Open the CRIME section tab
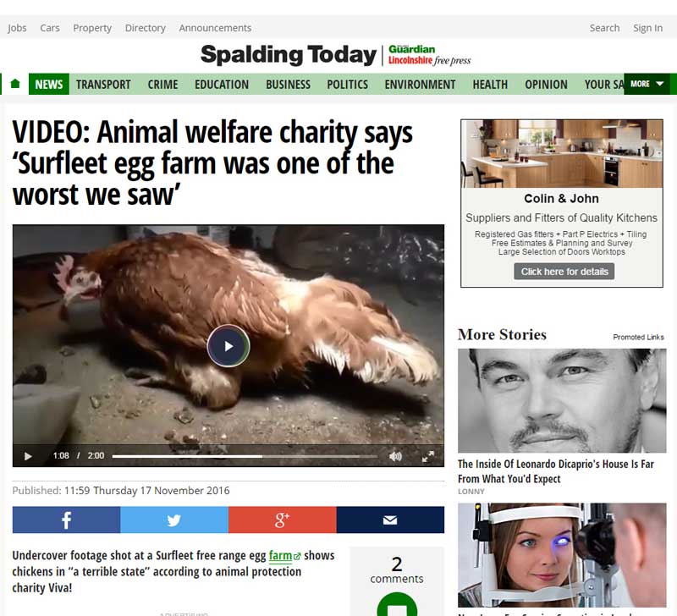 pyautogui.click(x=162, y=84)
